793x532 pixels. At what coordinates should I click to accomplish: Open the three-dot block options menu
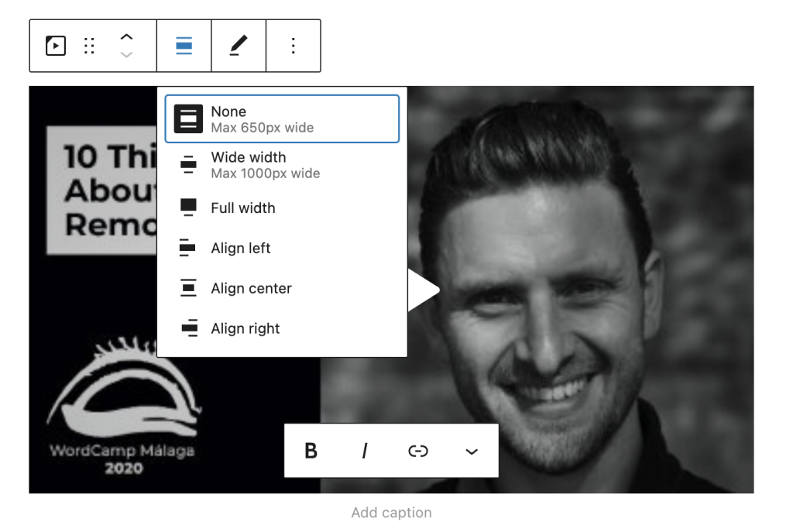click(x=293, y=46)
